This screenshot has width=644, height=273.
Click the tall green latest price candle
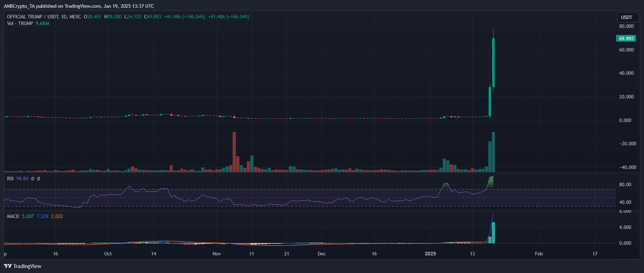click(493, 62)
